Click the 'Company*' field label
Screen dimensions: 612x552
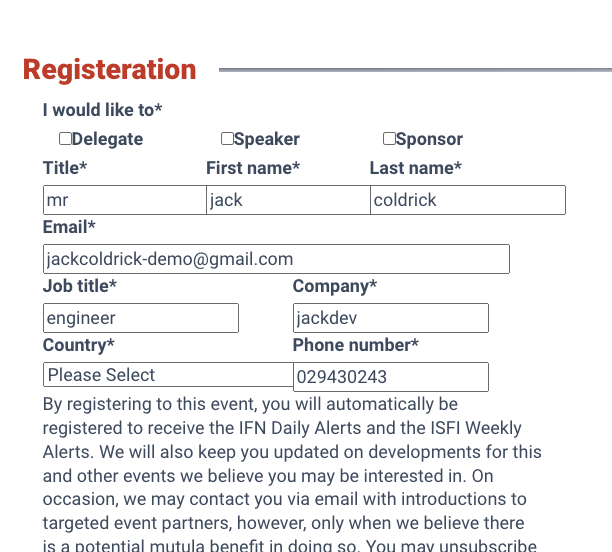click(x=334, y=286)
